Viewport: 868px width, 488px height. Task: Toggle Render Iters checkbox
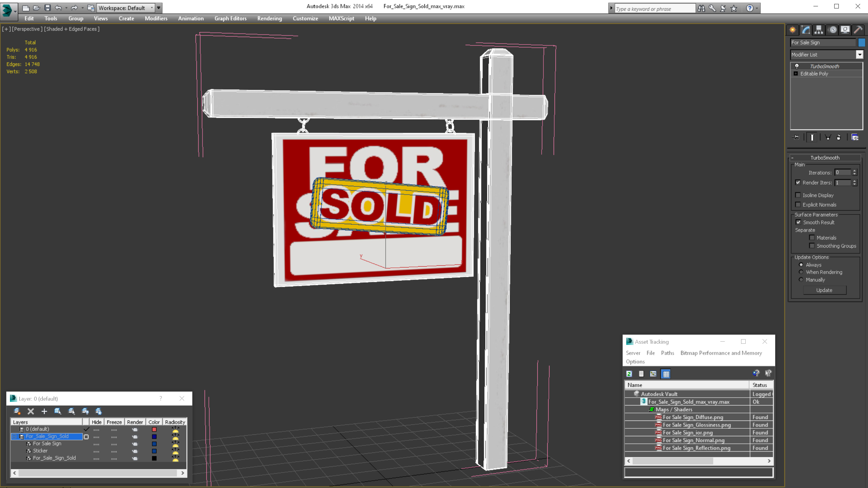[798, 183]
